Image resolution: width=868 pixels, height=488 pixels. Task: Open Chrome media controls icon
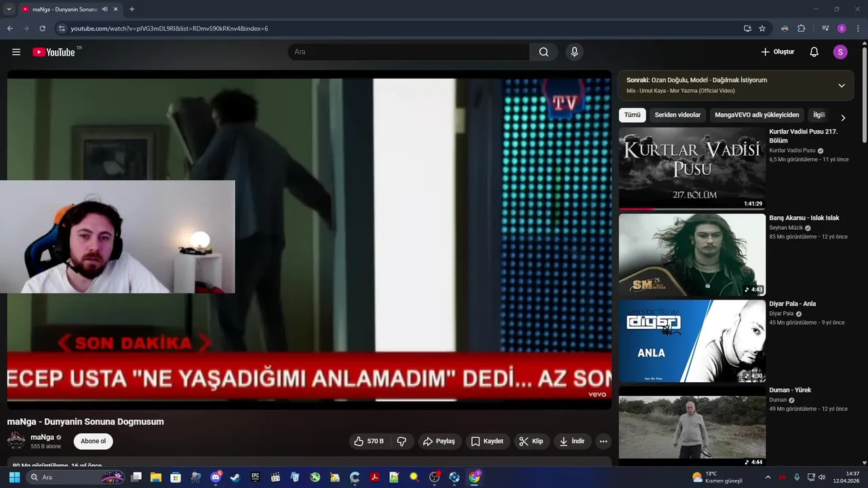point(825,28)
